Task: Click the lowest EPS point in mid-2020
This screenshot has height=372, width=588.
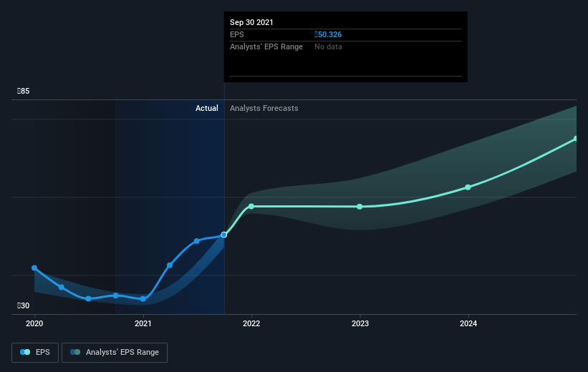Action: (x=89, y=298)
